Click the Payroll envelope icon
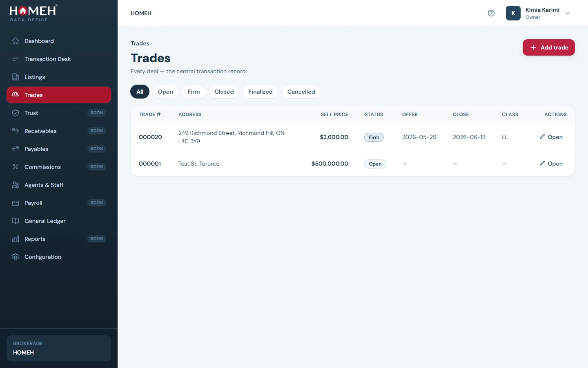 tap(16, 203)
